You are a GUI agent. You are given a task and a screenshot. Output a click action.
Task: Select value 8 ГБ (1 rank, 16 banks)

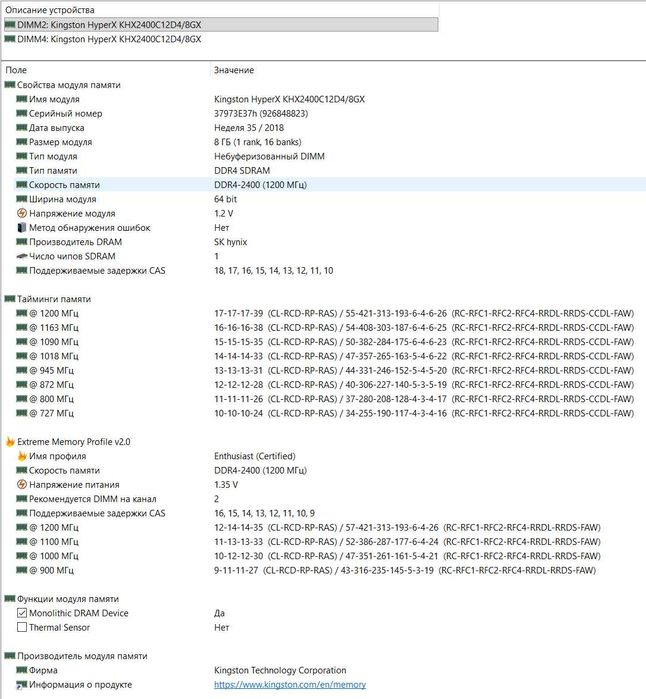258,142
